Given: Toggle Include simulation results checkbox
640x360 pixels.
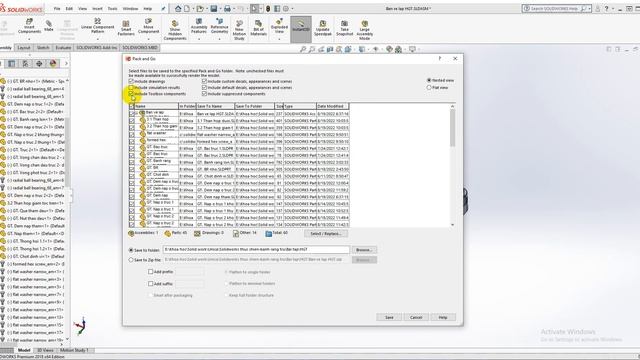Looking at the screenshot, I should point(131,87).
